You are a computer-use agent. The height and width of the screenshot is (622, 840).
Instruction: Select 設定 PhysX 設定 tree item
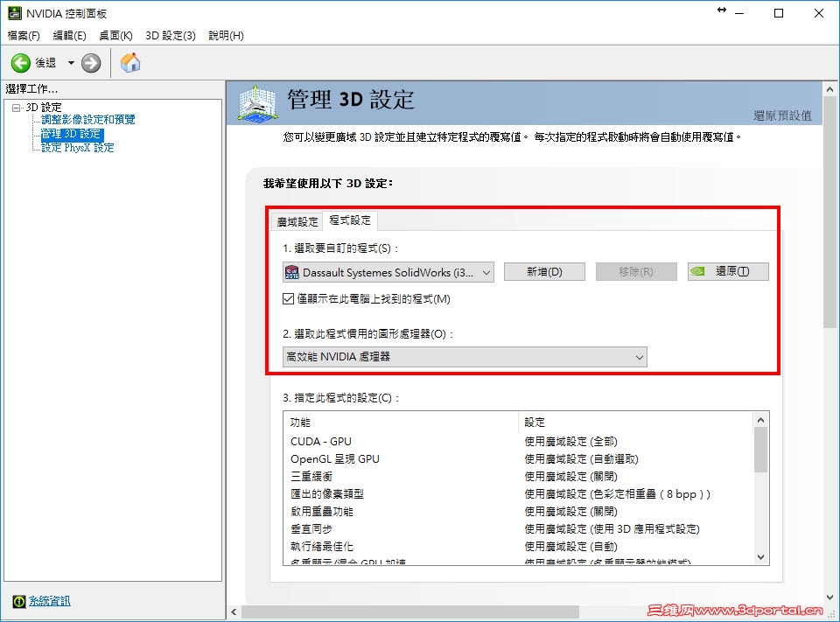click(x=78, y=147)
